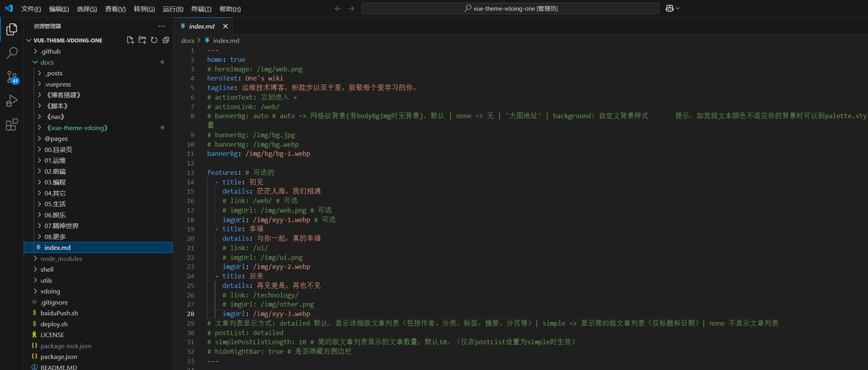Expand the @pages folder
The image size is (868, 370).
[x=98, y=139]
